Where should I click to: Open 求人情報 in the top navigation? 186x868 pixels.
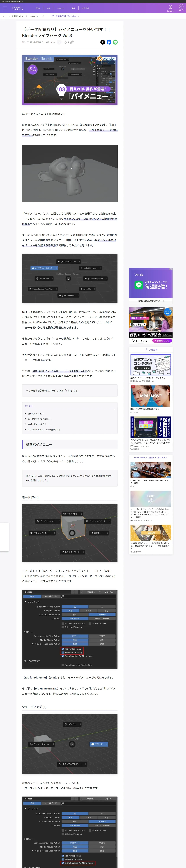(x=85, y=8)
